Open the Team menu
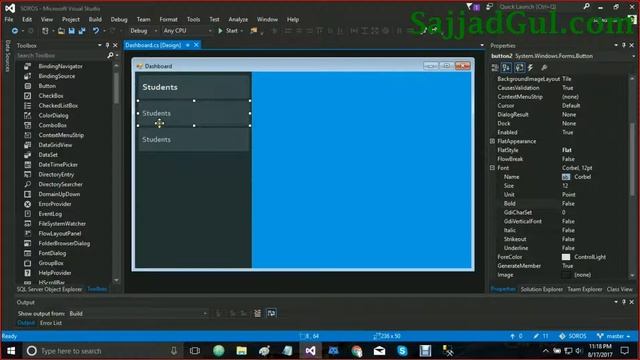Screen dimensions: 640x360 coord(143,19)
